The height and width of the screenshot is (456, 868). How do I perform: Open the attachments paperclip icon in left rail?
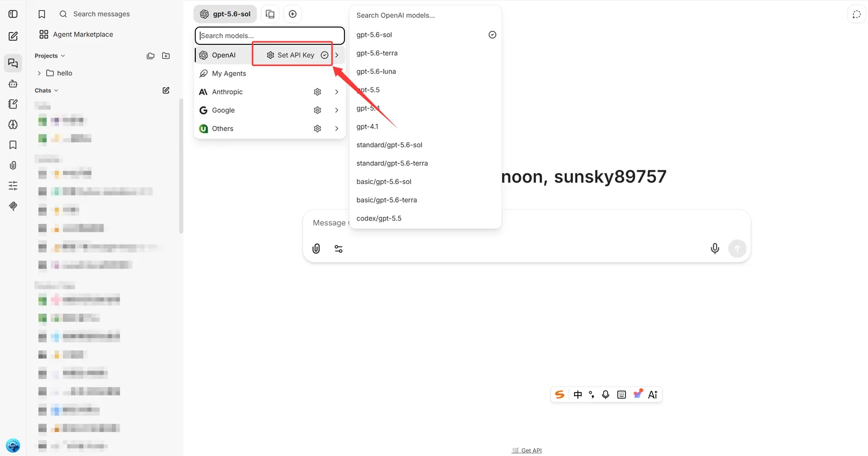[13, 165]
